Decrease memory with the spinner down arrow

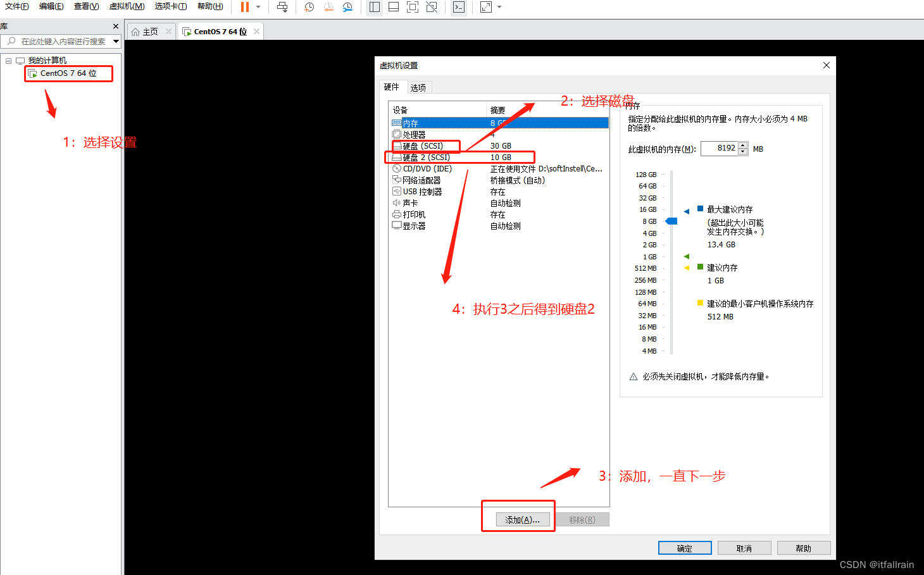point(743,152)
